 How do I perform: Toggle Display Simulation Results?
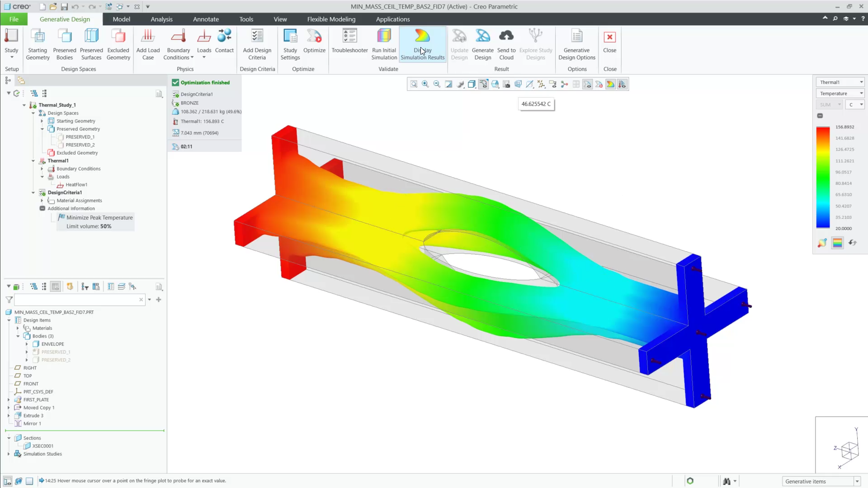point(422,43)
